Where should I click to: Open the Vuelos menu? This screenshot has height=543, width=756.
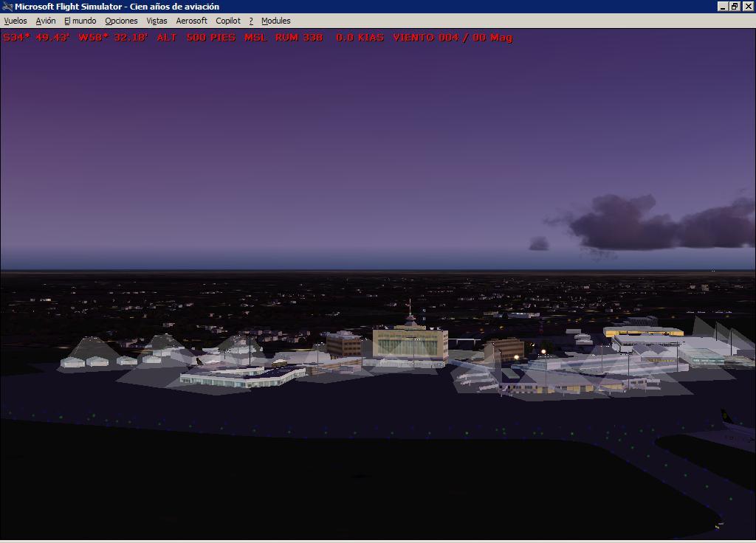pos(16,21)
